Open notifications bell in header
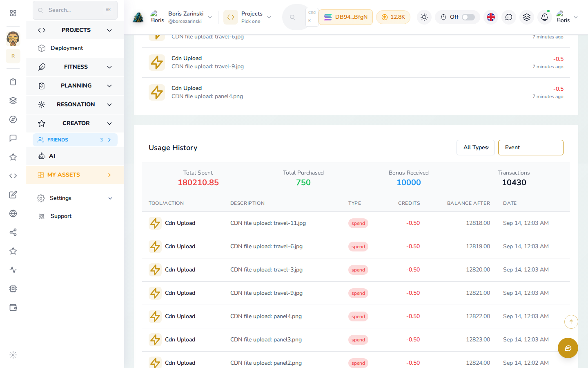The image size is (588, 368). click(x=545, y=17)
